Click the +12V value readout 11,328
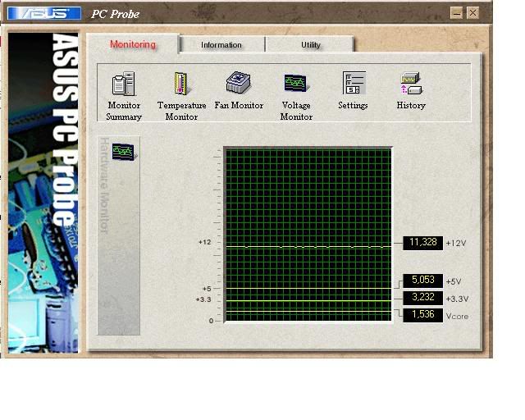The height and width of the screenshot is (420, 525). 423,243
